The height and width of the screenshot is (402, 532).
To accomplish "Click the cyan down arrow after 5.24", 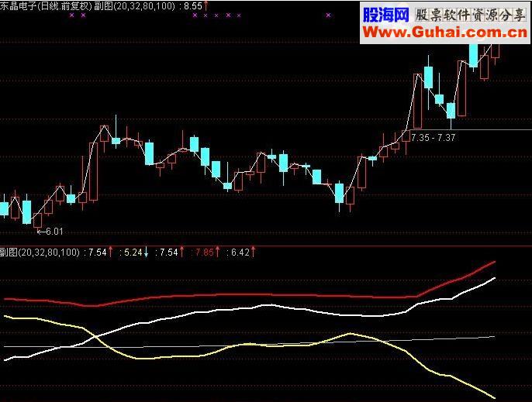I will (146, 253).
